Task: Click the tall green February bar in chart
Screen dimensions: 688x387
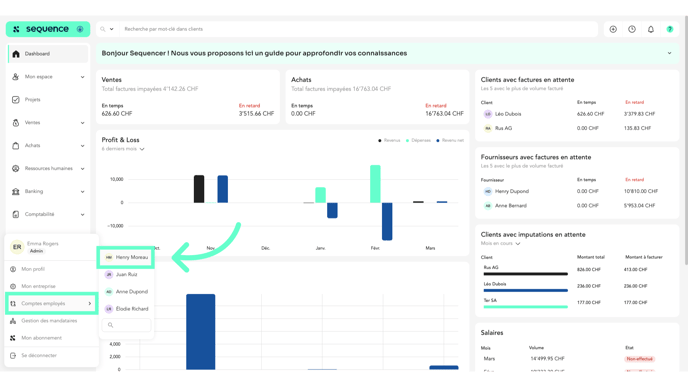Action: (375, 184)
